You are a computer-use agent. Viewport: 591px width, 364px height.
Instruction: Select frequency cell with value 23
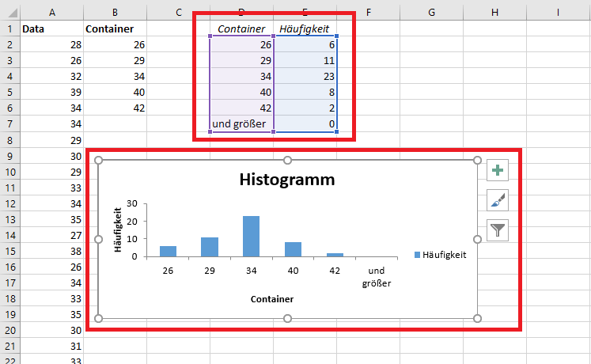point(305,77)
